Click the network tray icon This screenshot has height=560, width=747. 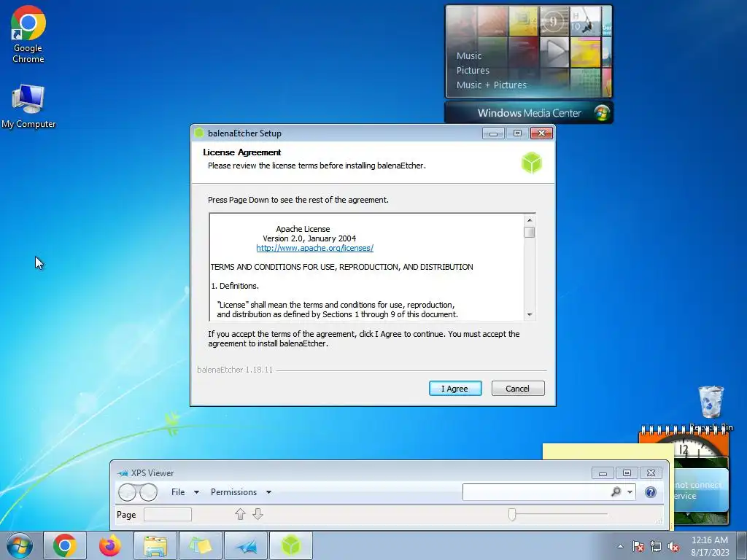656,546
